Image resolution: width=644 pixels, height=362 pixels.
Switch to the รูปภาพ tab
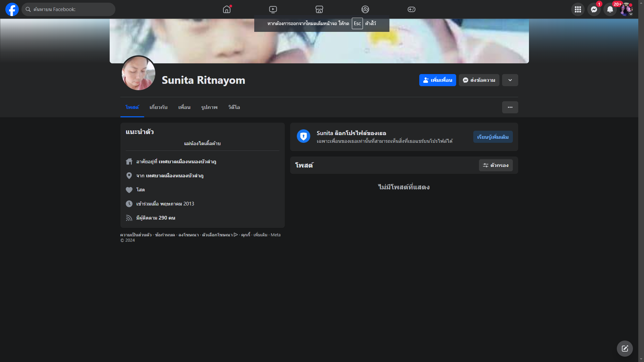click(x=209, y=107)
